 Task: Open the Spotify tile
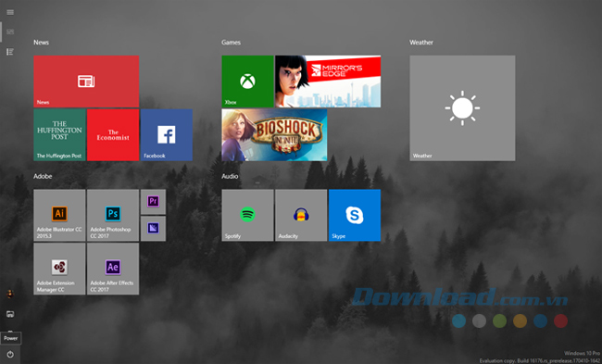click(x=247, y=215)
